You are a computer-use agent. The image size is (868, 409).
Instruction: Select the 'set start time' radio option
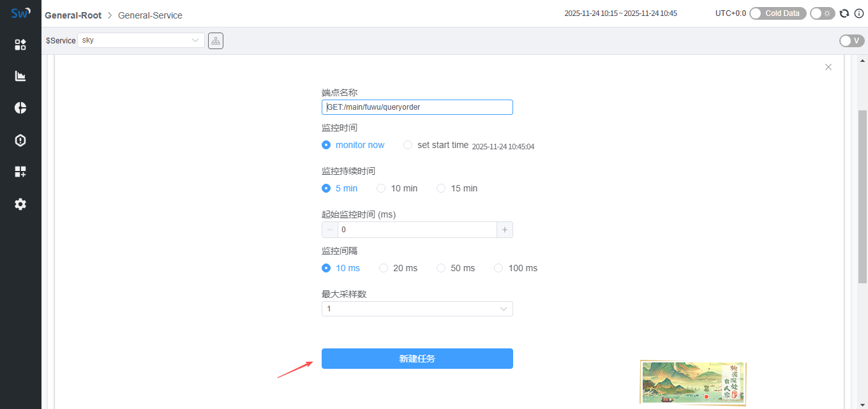tap(408, 145)
